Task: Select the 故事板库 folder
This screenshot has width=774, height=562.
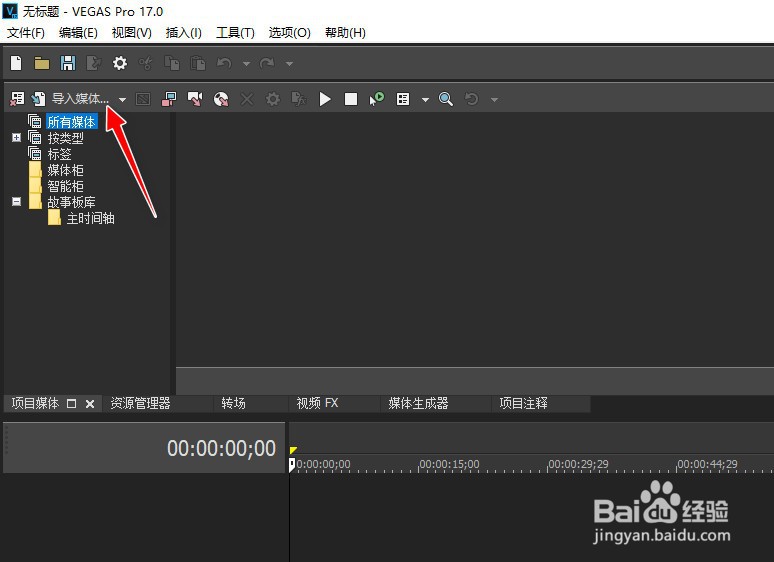Action: [x=71, y=202]
